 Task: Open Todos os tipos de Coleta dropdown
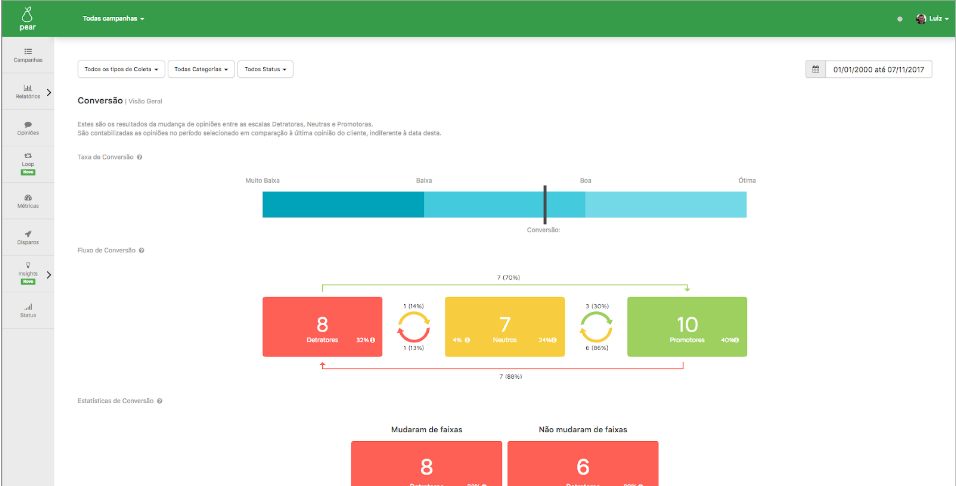tap(121, 70)
